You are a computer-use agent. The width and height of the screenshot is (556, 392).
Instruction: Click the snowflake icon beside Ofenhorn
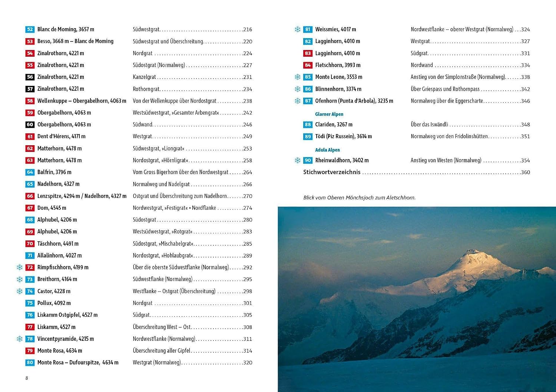click(298, 101)
